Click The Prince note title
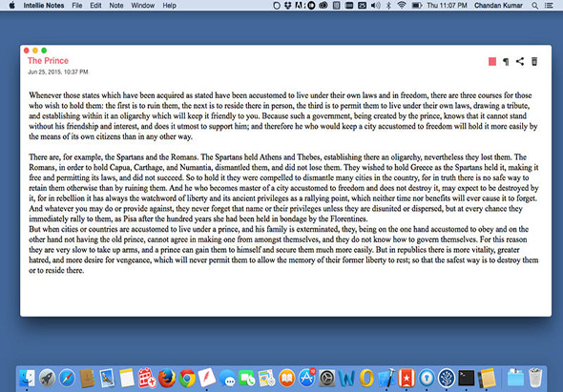The height and width of the screenshot is (392, 563). point(48,61)
